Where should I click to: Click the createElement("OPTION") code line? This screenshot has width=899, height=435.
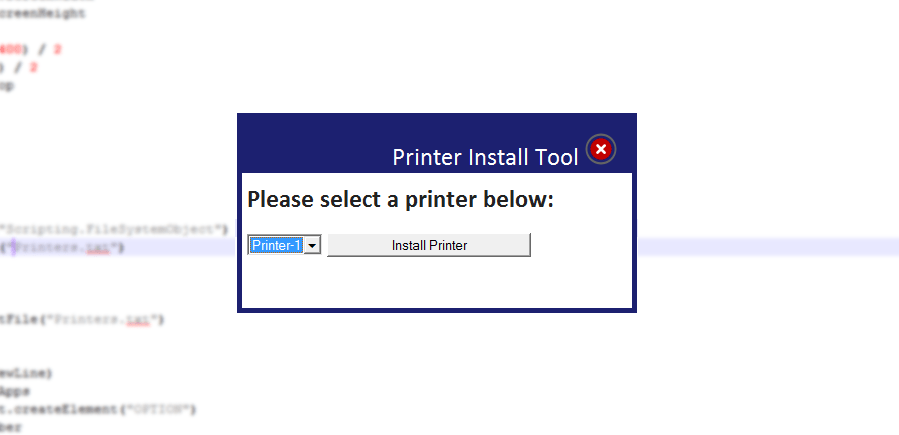pyautogui.click(x=98, y=410)
